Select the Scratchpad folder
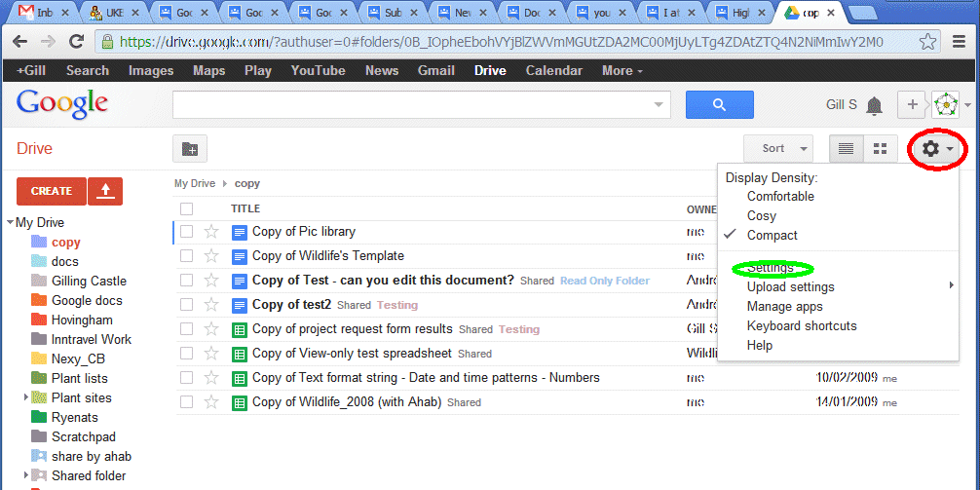Image resolution: width=980 pixels, height=490 pixels. tap(84, 436)
